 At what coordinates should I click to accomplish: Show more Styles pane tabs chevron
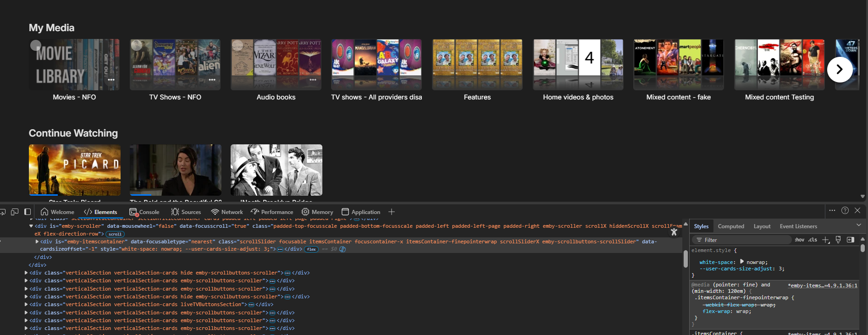pos(858,225)
